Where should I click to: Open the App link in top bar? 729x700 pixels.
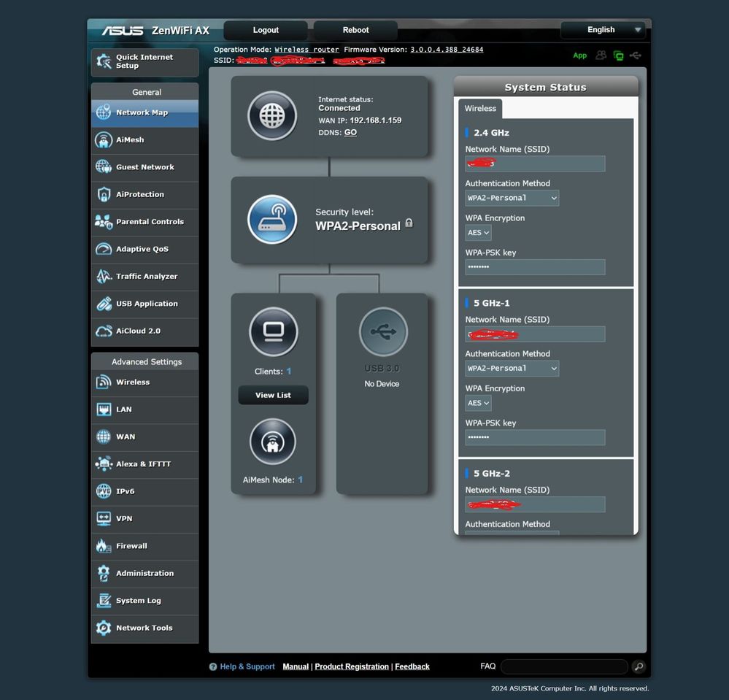pyautogui.click(x=579, y=55)
